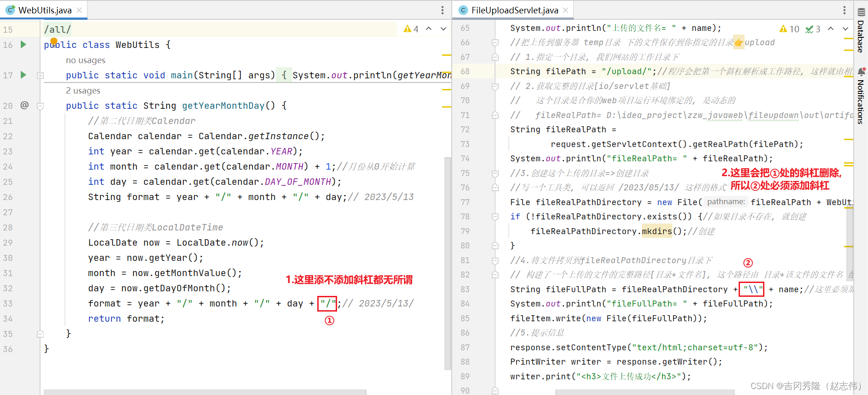Click the '2 usages' hint above getYearMonthDay
This screenshot has height=395, width=868.
coord(83,91)
